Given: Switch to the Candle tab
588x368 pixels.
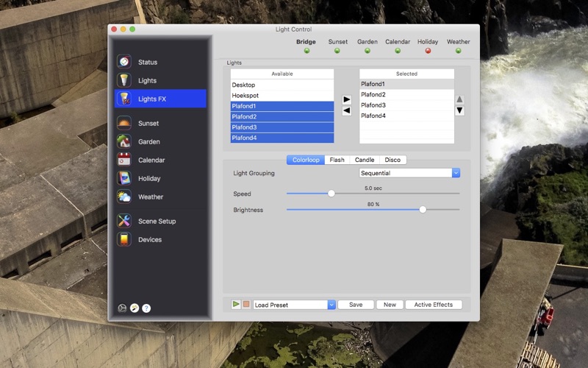Looking at the screenshot, I should pos(365,160).
